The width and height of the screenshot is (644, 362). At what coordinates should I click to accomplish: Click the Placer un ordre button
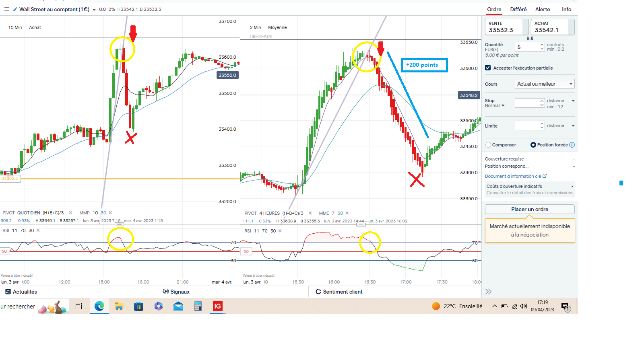tap(530, 209)
